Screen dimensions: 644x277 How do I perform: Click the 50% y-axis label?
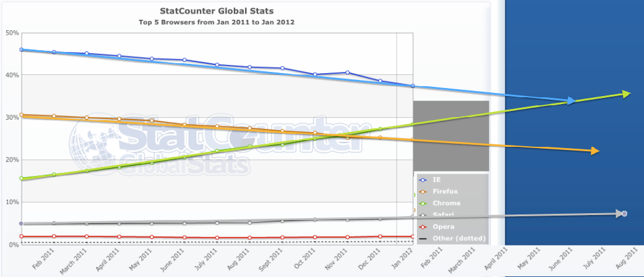[12, 32]
